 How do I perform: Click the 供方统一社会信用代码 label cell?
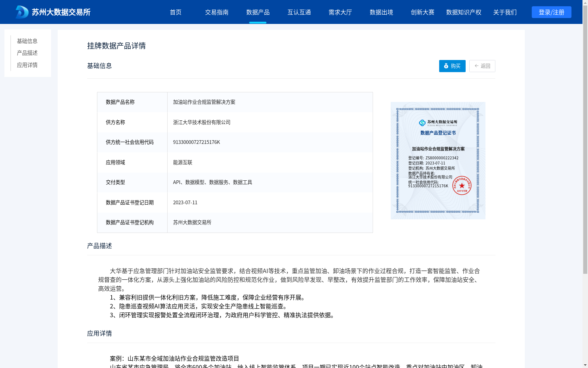tap(132, 142)
